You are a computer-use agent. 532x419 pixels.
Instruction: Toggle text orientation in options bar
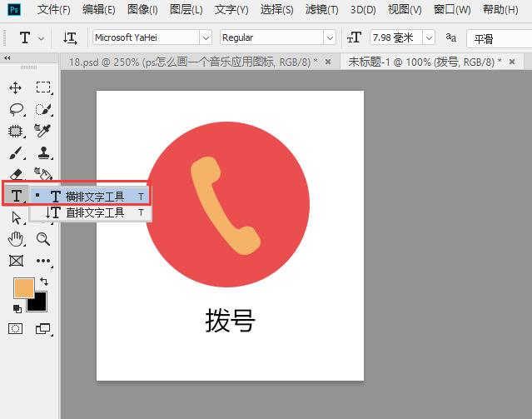click(70, 37)
